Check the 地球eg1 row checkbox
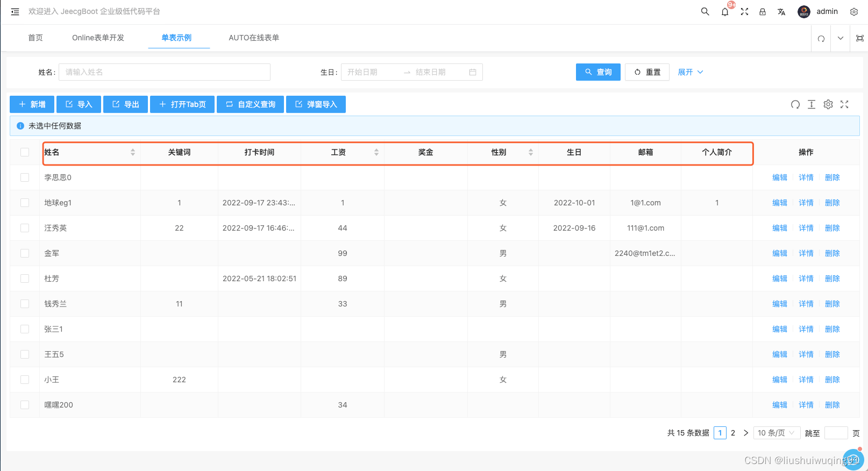Screen dimensions: 868x471 (x=25, y=203)
